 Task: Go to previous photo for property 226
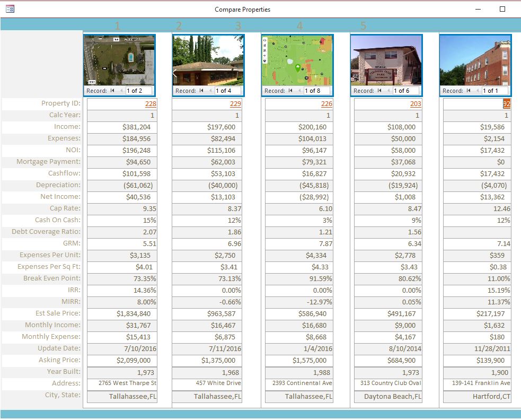[299, 91]
